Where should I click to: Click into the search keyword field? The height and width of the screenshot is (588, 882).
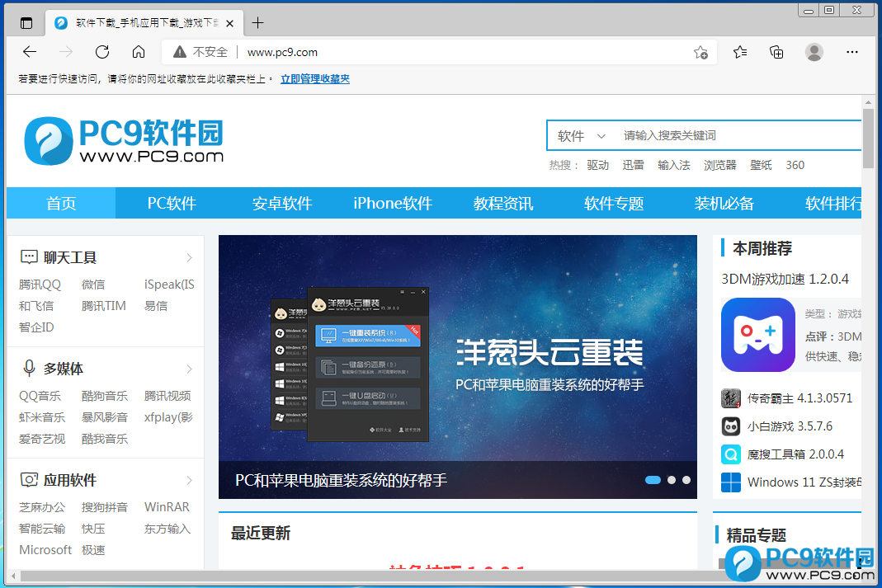coord(737,135)
